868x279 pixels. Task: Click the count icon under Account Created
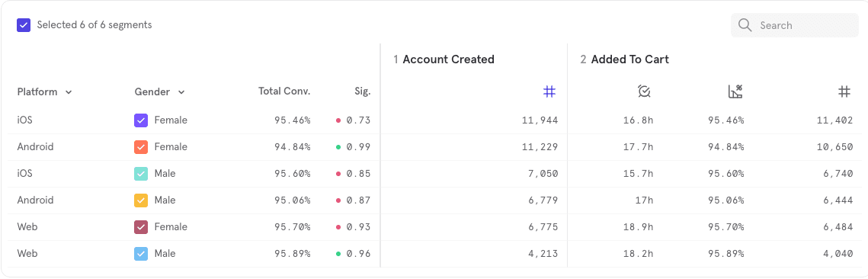click(549, 92)
